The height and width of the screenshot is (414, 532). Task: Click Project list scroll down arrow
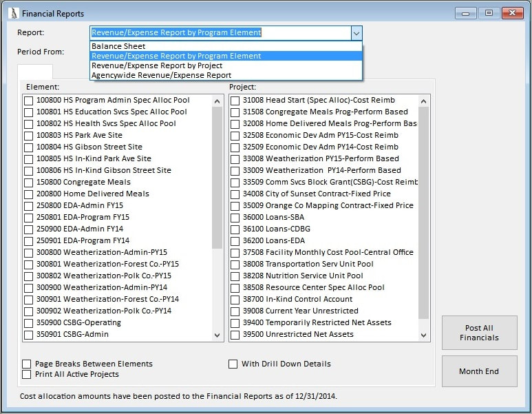[x=423, y=335]
